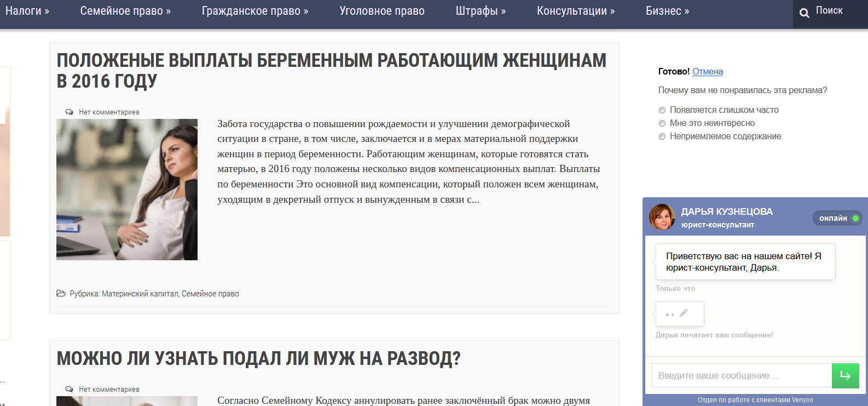Click Дарья Кузнецова's avatar in chat
This screenshot has height=406, width=868.
(x=662, y=217)
